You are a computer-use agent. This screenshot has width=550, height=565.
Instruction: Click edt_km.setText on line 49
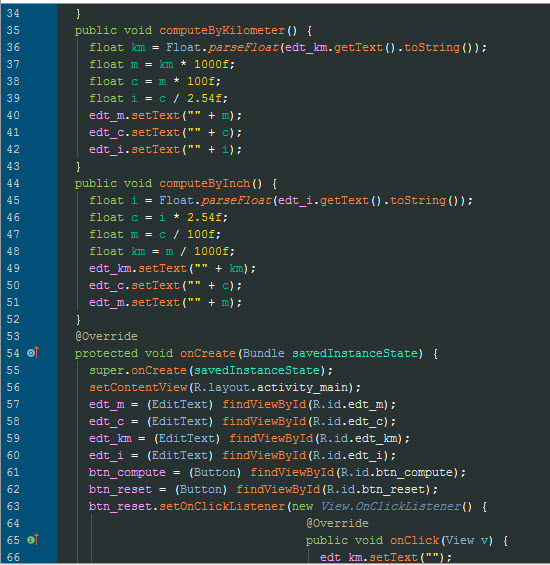point(138,268)
